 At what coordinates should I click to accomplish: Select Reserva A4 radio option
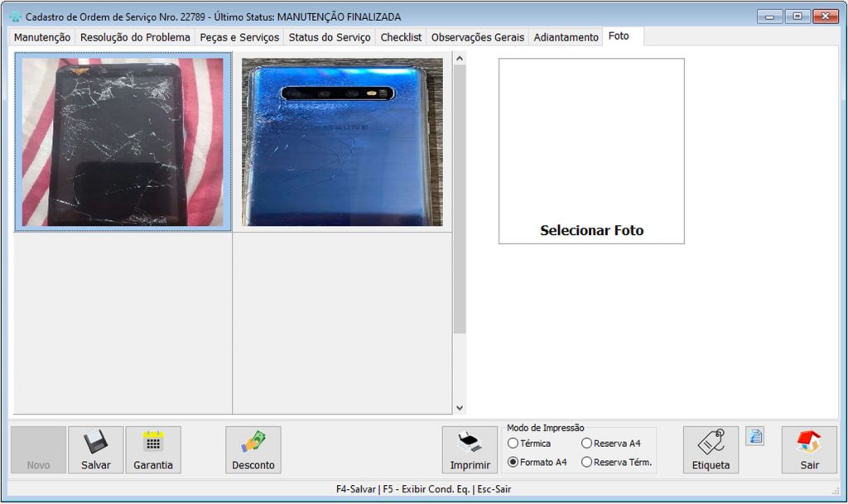[586, 444]
